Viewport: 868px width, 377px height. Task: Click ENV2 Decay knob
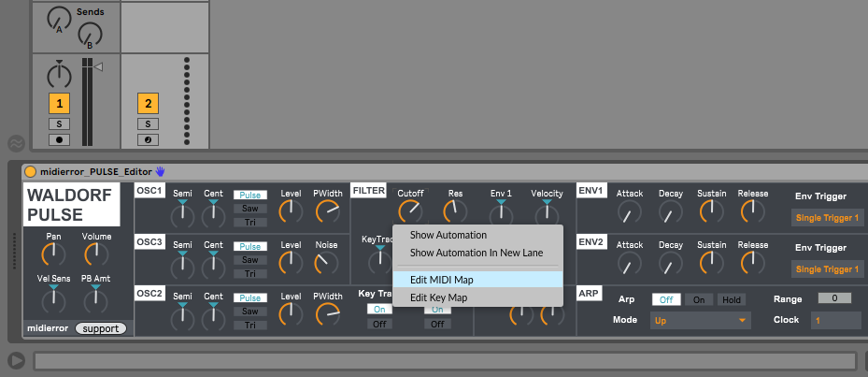[670, 264]
